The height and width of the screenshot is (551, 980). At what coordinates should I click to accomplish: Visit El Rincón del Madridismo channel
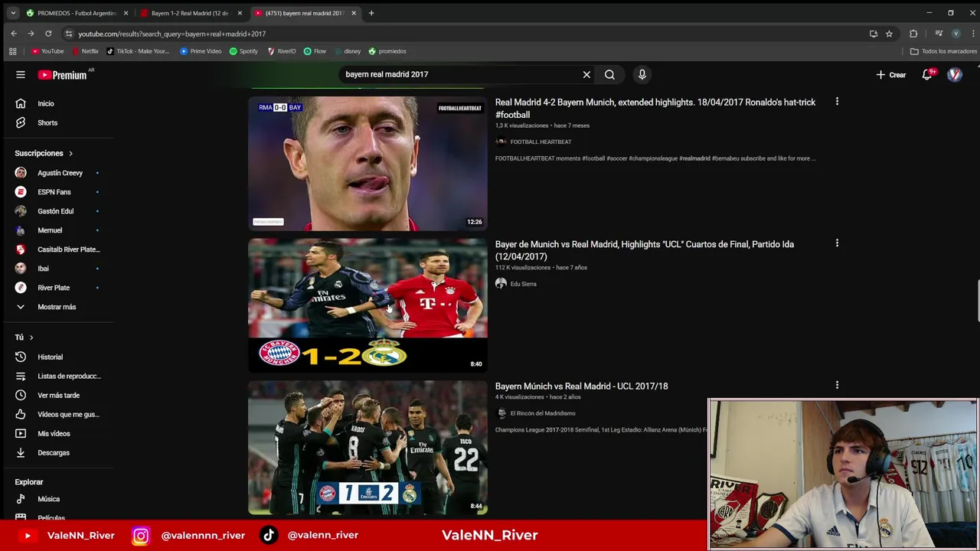pos(543,413)
